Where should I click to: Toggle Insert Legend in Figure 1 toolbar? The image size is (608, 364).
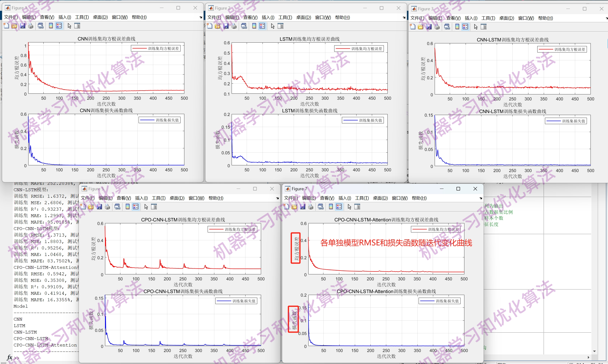tap(59, 26)
